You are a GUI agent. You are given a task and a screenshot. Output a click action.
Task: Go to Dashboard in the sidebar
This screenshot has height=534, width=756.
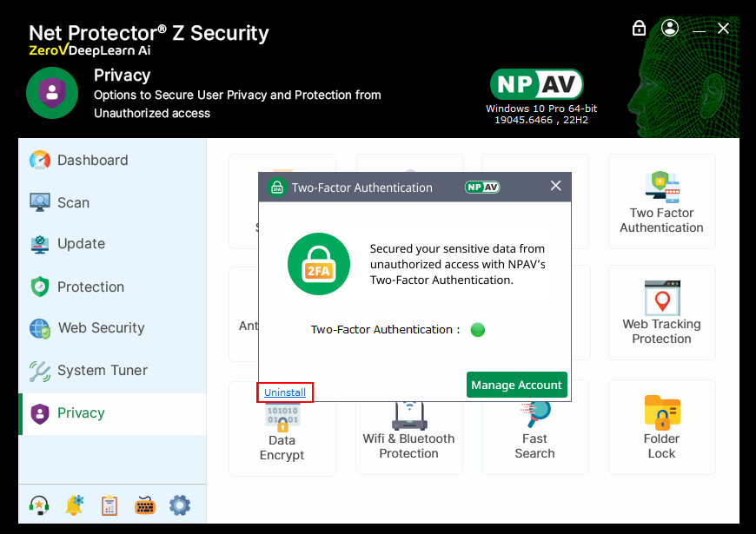pyautogui.click(x=92, y=161)
